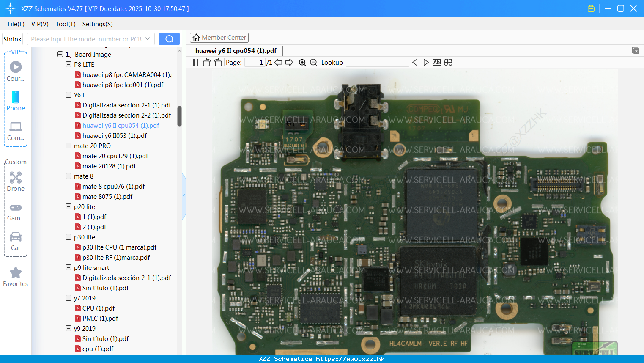Open p30 lite CPU (1 marca).pdf
This screenshot has width=644, height=363.
pyautogui.click(x=120, y=247)
